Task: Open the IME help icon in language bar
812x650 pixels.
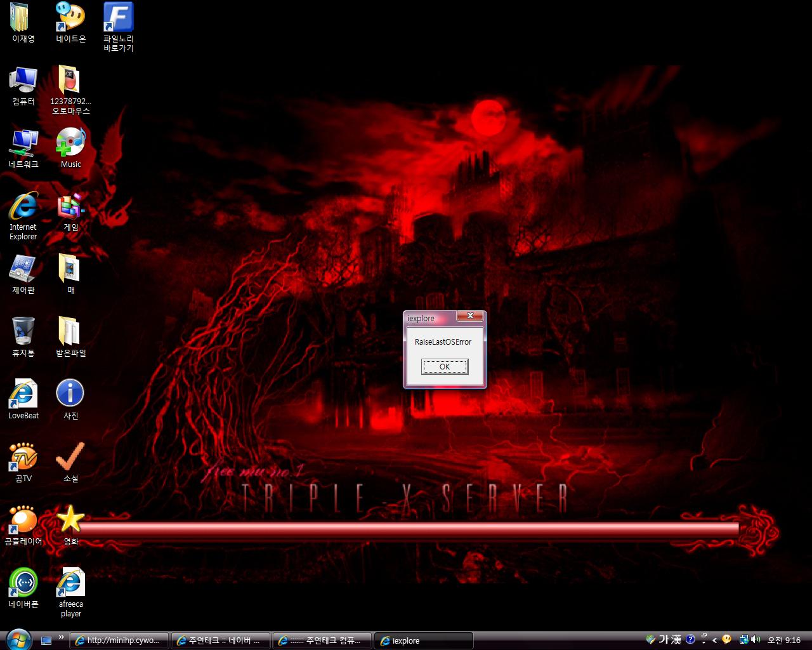Action: tap(690, 640)
